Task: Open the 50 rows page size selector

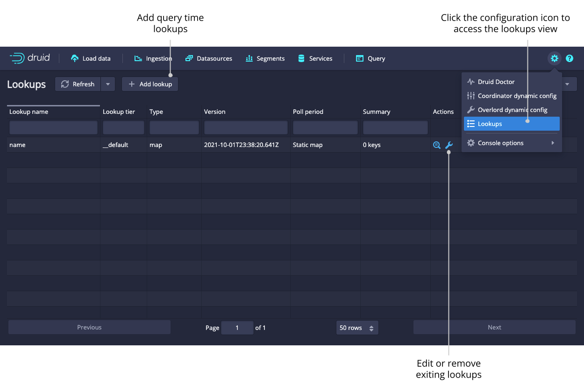Action: point(357,328)
